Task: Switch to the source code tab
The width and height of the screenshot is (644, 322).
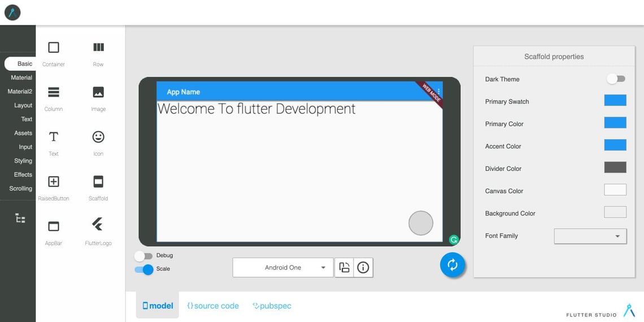Action: (x=213, y=306)
